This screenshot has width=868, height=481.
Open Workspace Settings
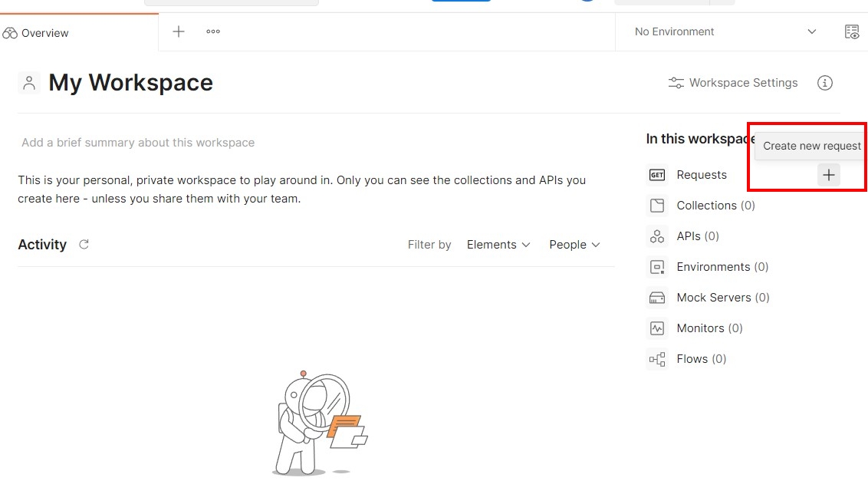tap(733, 83)
